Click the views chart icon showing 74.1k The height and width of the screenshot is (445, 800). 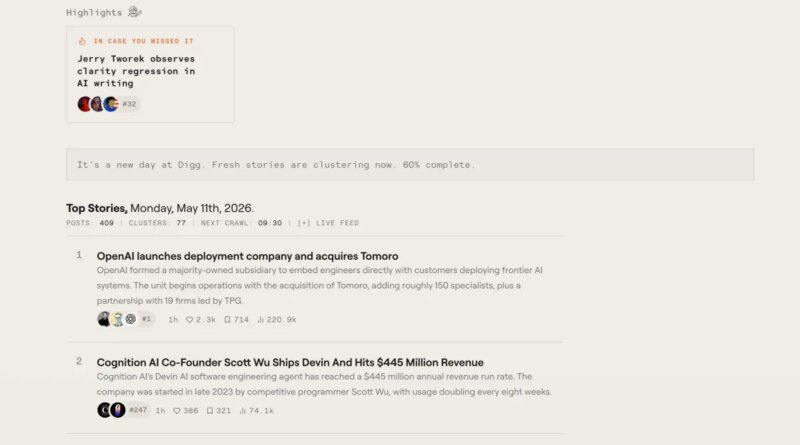[243, 411]
